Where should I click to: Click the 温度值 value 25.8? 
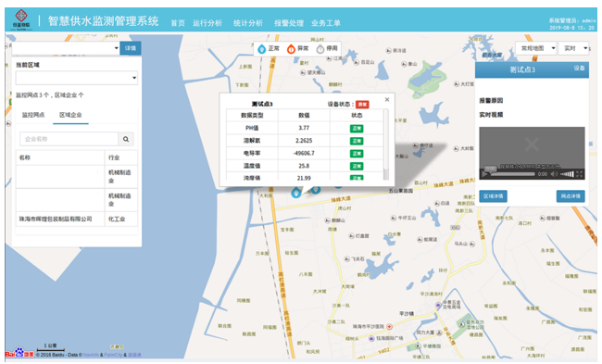[304, 166]
